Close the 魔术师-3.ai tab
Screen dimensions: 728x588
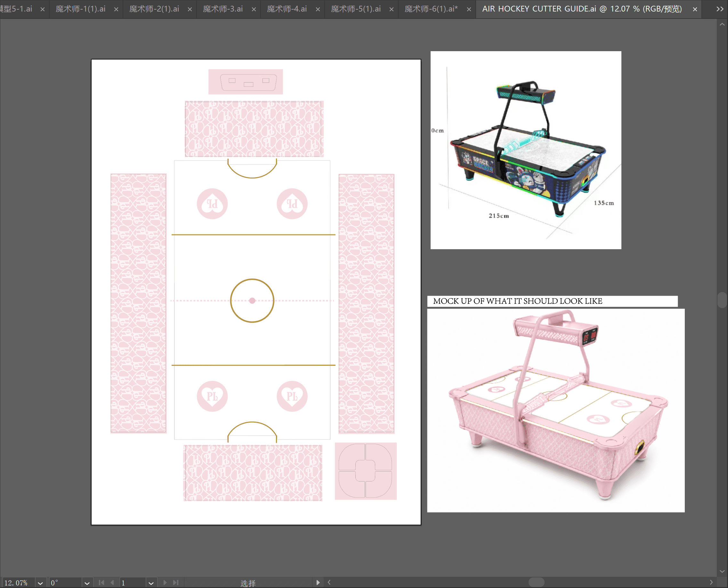click(x=254, y=10)
